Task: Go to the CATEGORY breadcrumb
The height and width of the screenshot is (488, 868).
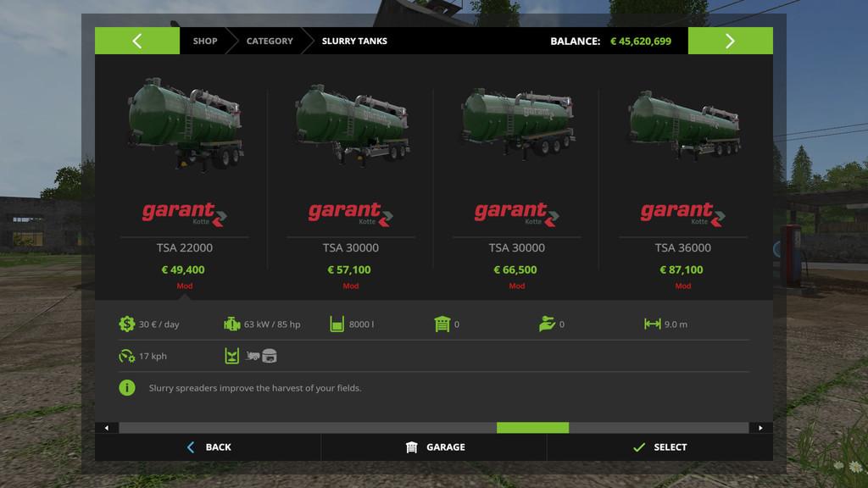Action: [270, 42]
